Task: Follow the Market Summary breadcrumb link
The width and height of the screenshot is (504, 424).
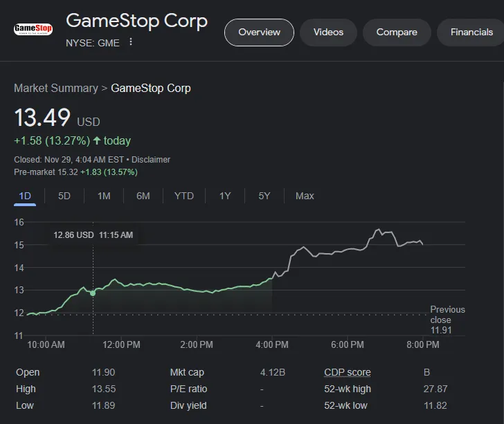Action: click(x=56, y=88)
